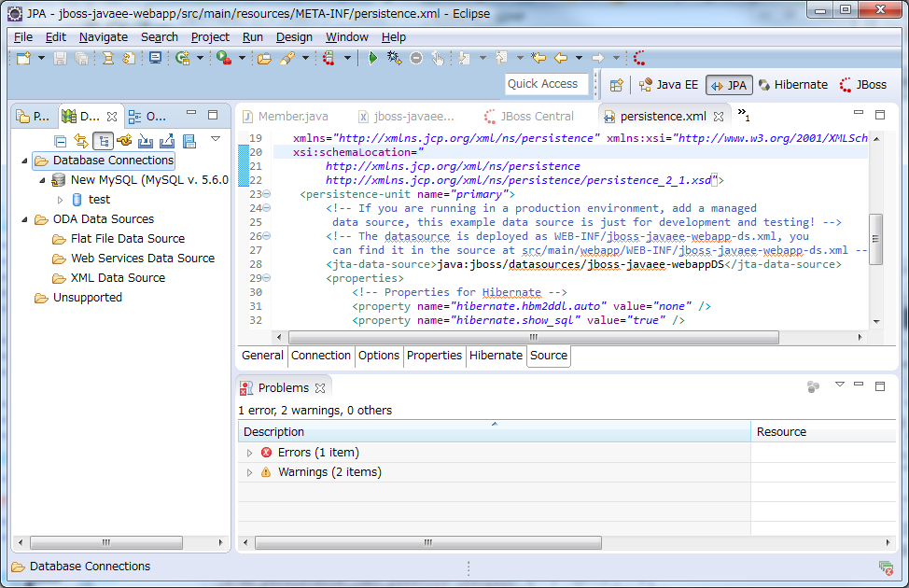This screenshot has width=909, height=588.
Task: Switch to the Hibernate perspective
Action: pyautogui.click(x=793, y=85)
